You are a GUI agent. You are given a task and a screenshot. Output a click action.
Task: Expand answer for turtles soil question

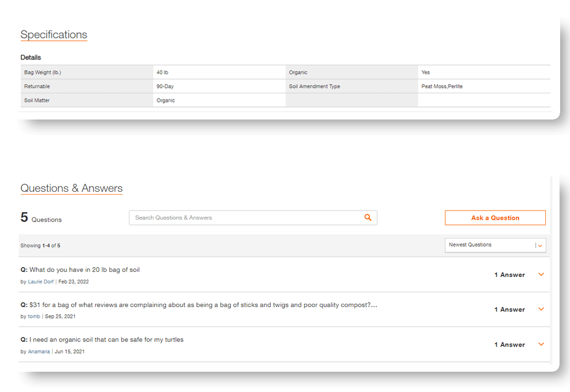[541, 344]
